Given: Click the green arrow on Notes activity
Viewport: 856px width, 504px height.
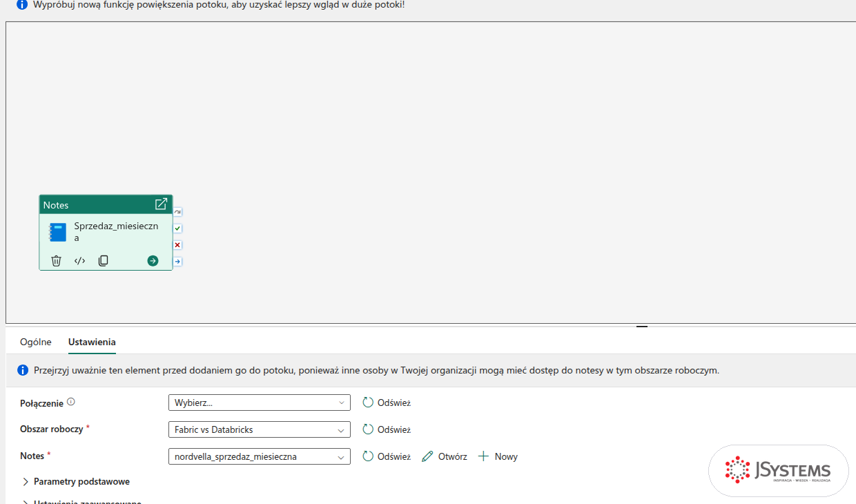Looking at the screenshot, I should click(153, 261).
